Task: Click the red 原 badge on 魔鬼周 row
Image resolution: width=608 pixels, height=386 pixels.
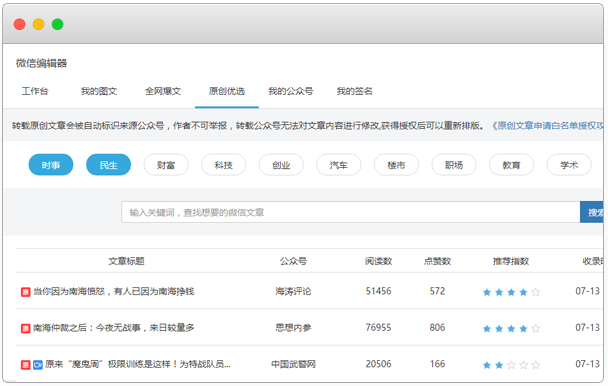Action: [x=26, y=365]
